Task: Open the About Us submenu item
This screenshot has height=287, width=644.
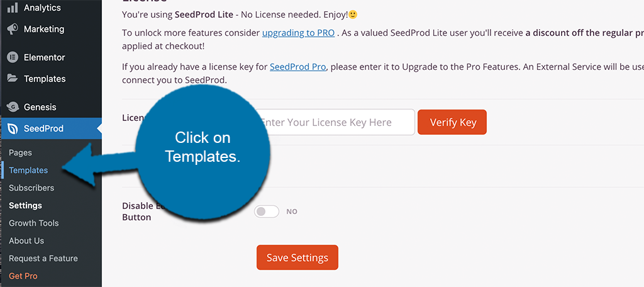Action: click(x=26, y=241)
